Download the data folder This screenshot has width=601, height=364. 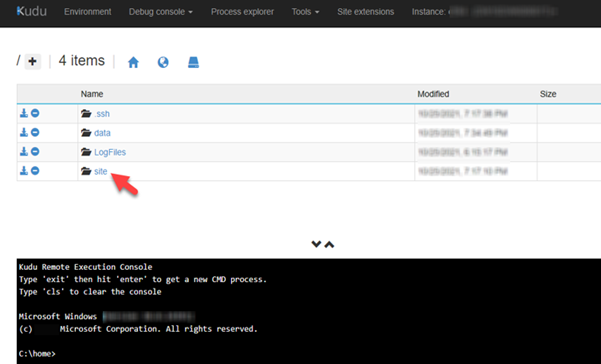click(24, 132)
